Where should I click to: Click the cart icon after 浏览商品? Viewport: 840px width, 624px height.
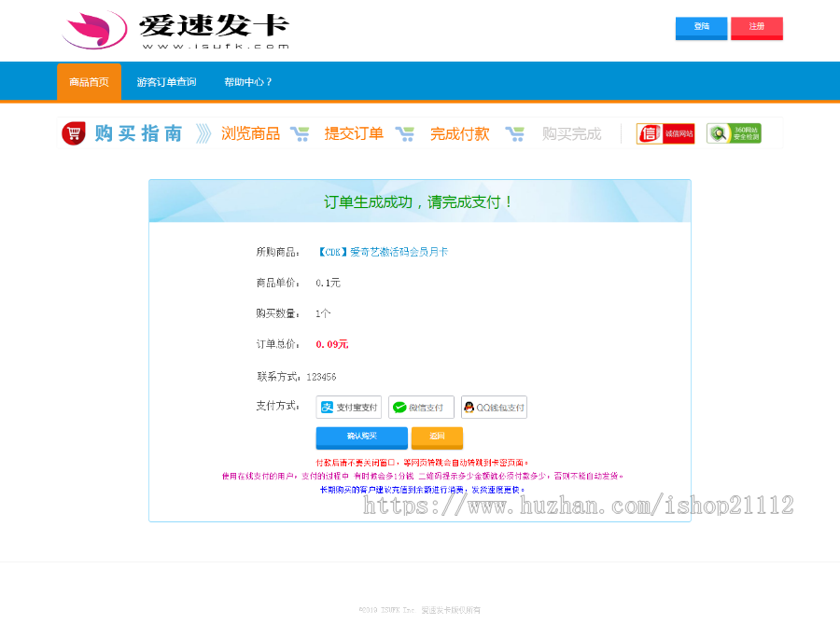pos(300,133)
